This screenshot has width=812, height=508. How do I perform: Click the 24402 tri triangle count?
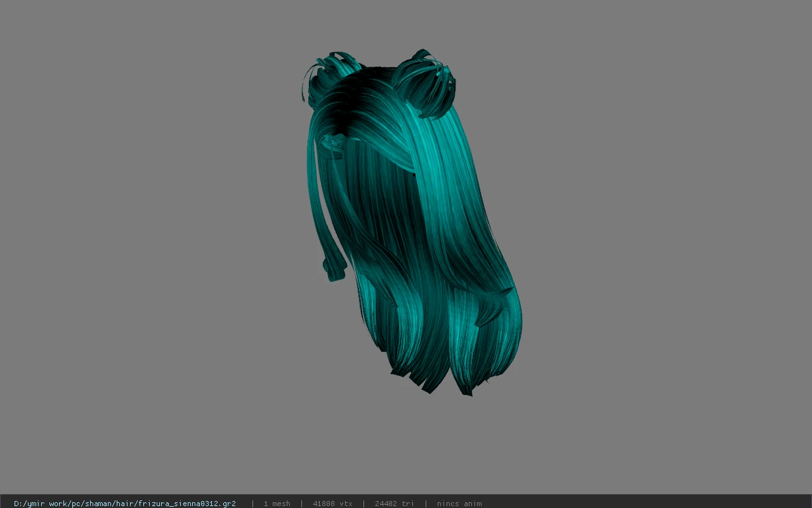tap(394, 504)
